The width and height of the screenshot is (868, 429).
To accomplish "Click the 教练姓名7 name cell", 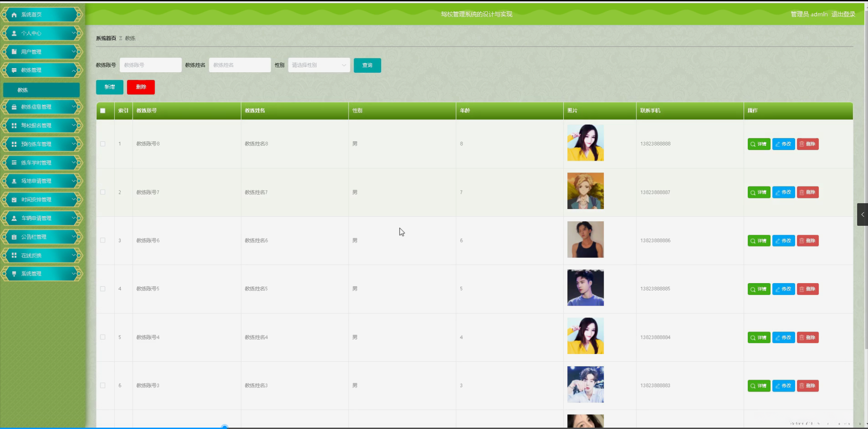I will click(x=256, y=192).
